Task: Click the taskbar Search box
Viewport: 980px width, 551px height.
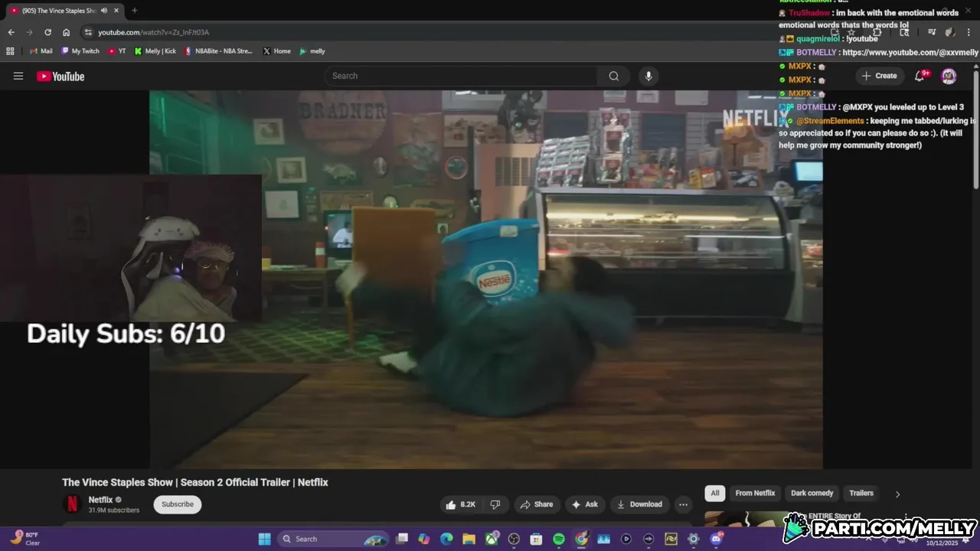Action: [x=333, y=539]
